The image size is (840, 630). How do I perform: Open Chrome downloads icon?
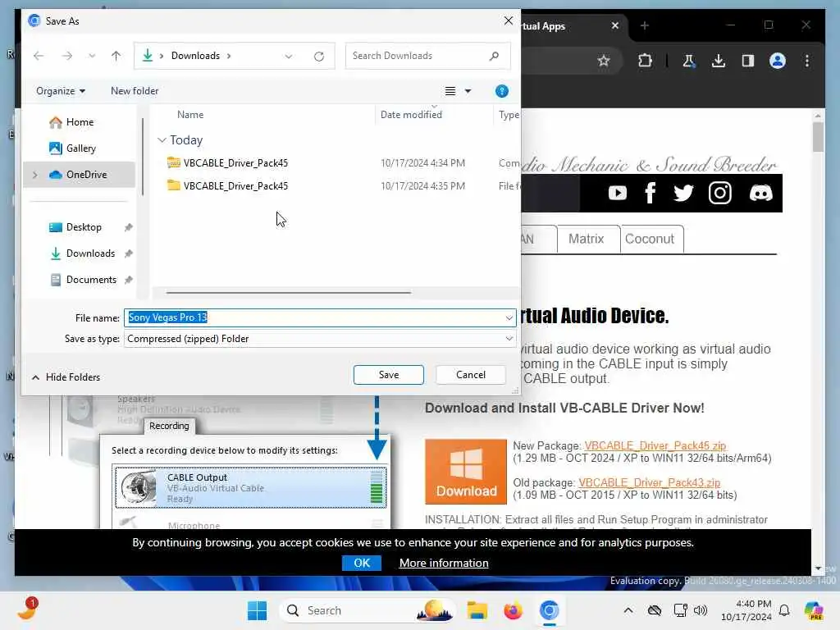coord(719,61)
